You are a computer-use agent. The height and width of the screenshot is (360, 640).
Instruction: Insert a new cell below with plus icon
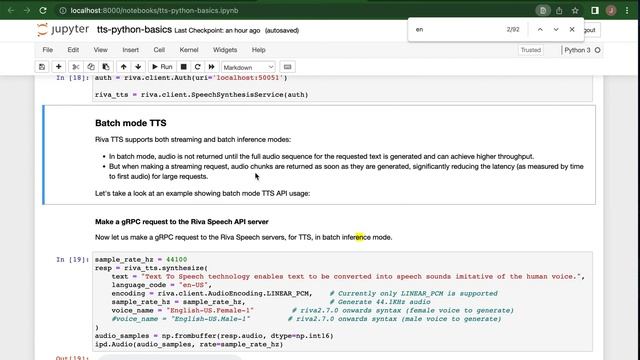click(58, 67)
